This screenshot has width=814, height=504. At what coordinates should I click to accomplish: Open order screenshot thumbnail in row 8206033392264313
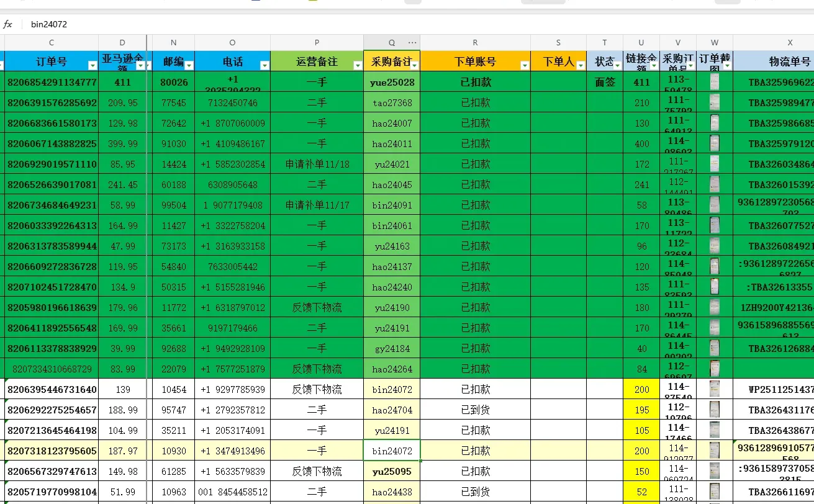pos(715,225)
